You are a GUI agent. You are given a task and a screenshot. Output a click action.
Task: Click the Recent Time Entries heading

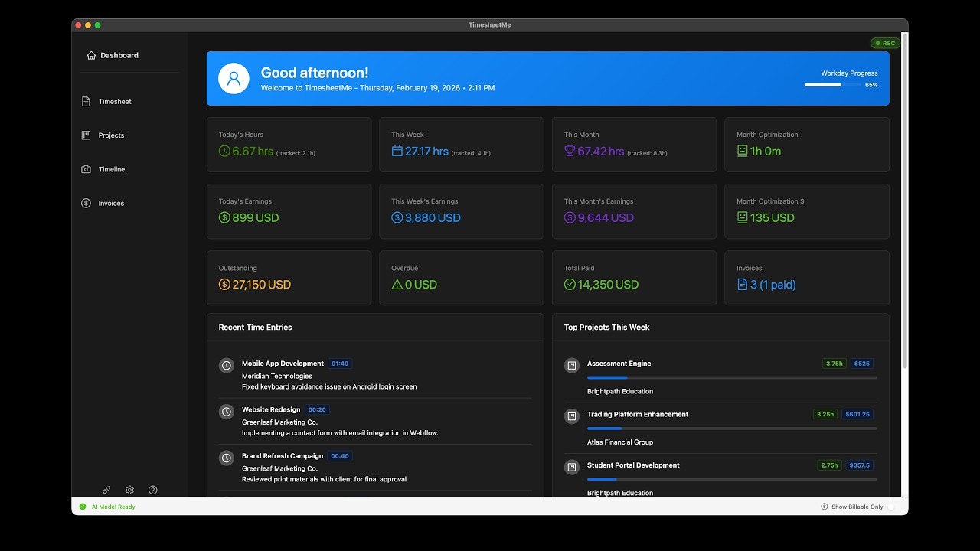255,327
